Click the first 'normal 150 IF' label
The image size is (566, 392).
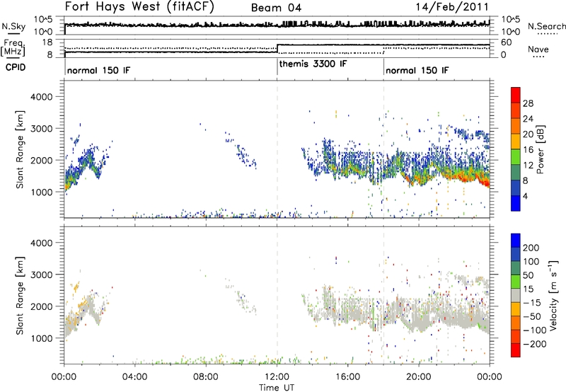(x=98, y=70)
